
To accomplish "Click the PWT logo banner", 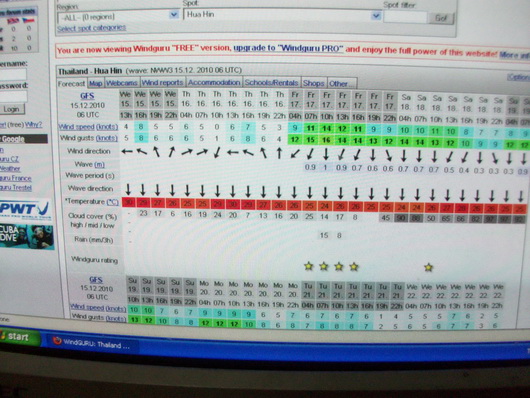I will click(26, 210).
